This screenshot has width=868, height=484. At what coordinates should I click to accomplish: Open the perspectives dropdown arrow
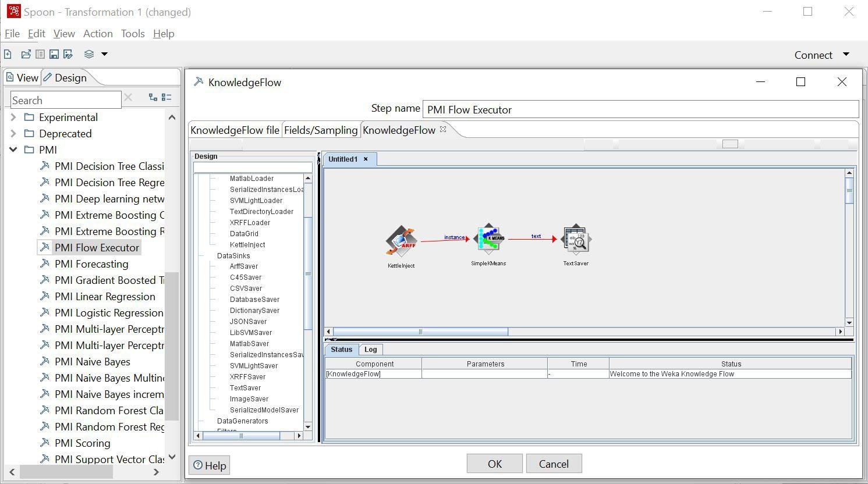[105, 54]
